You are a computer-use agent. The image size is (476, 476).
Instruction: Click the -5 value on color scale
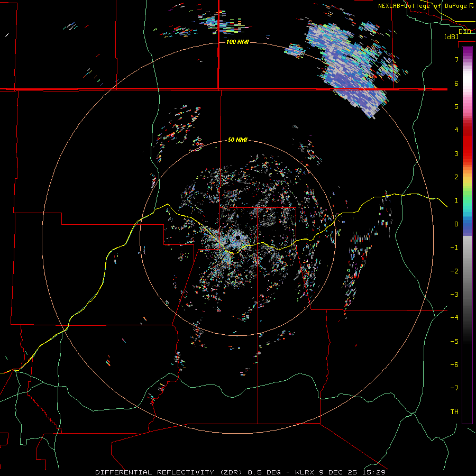[454, 342]
